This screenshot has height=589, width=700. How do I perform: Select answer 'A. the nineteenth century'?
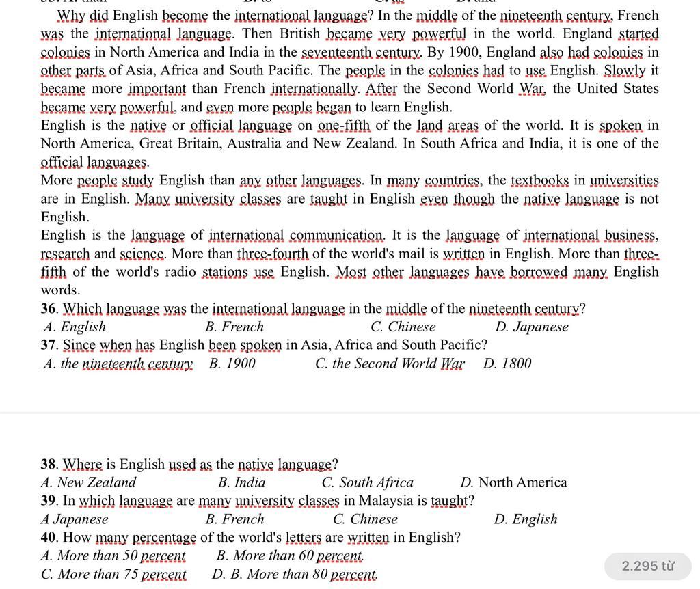tap(118, 364)
